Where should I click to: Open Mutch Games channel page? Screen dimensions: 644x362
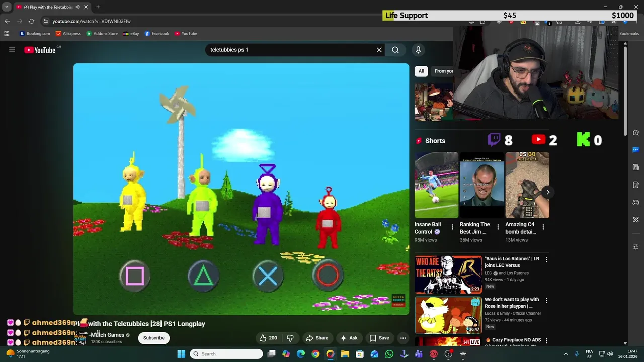click(107, 335)
